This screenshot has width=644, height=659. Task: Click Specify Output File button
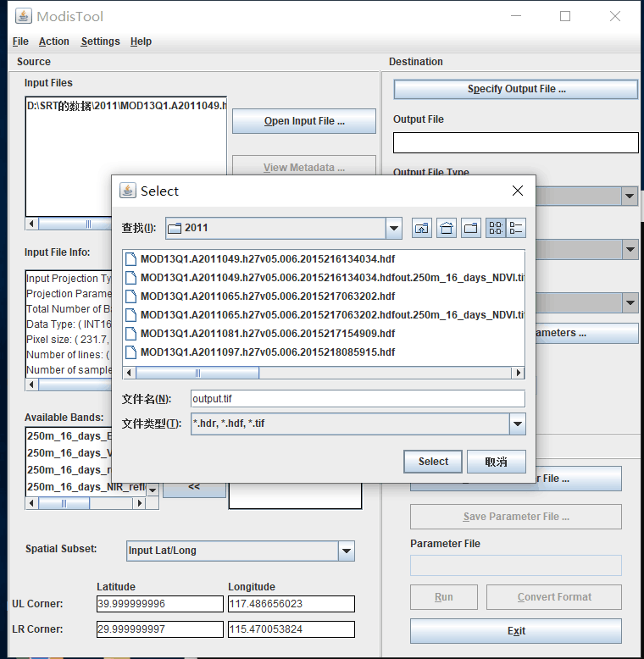tap(516, 89)
